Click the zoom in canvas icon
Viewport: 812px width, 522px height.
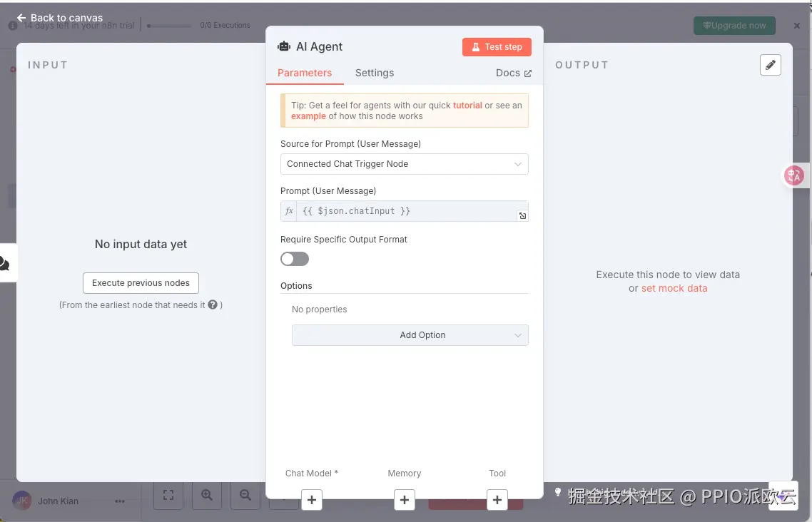tap(207, 495)
